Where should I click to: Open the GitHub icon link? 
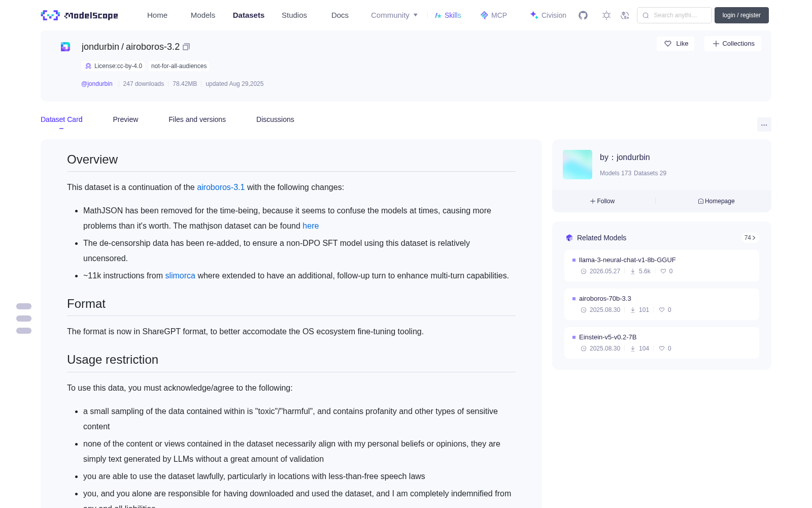pyautogui.click(x=583, y=15)
